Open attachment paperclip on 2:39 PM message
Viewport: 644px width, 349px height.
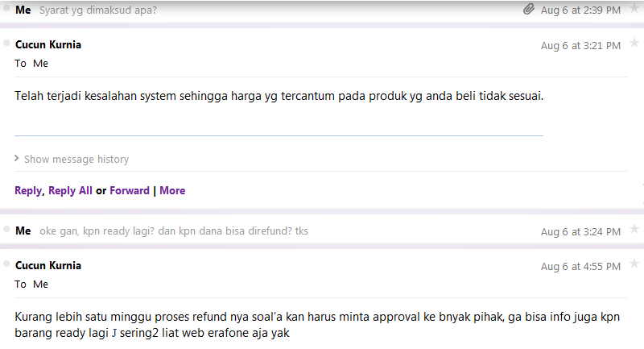coord(529,9)
